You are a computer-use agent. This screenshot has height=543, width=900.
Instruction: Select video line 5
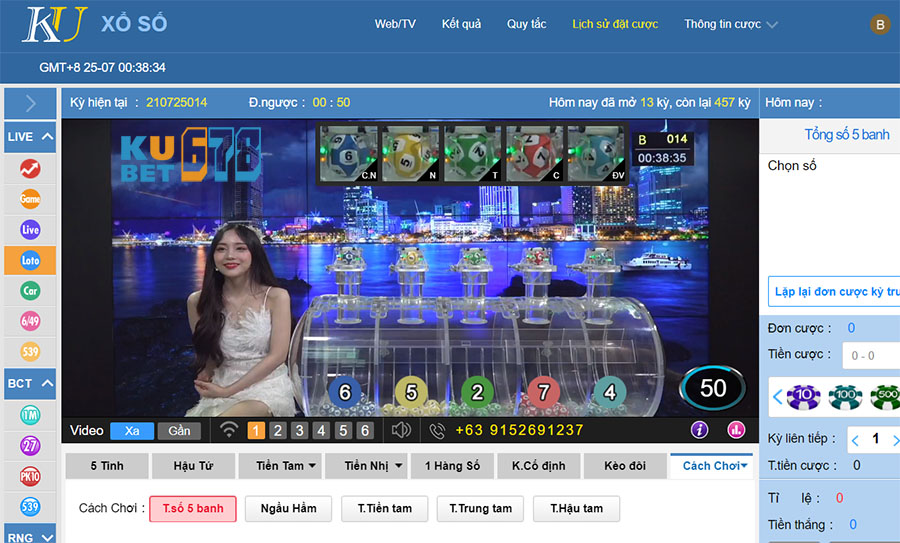(x=343, y=430)
